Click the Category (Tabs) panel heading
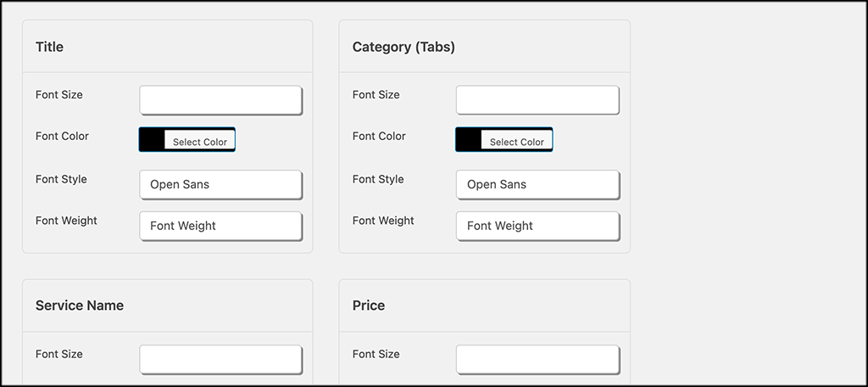This screenshot has height=387, width=868. point(403,47)
